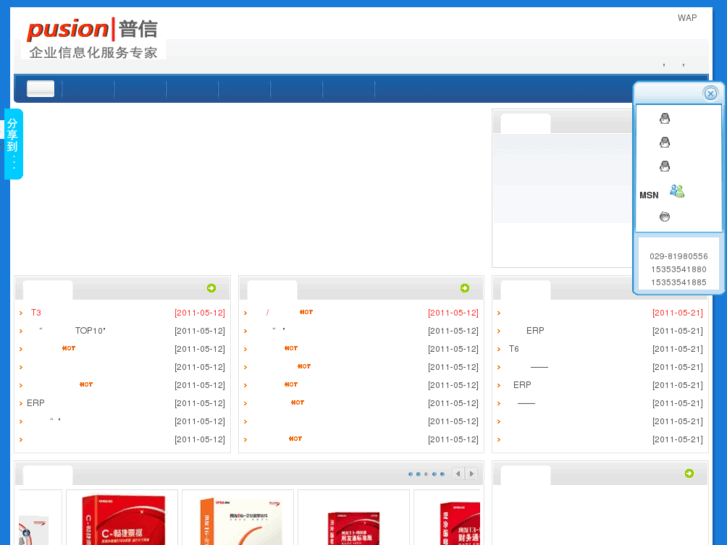Screen dimensions: 727x545
Task: Select the highlighted first navigation menu button
Action: click(x=40, y=88)
